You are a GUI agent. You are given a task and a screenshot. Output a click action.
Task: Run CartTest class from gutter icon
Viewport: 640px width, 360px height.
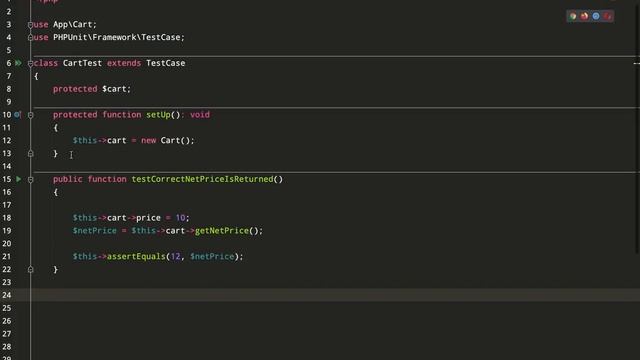(18, 63)
